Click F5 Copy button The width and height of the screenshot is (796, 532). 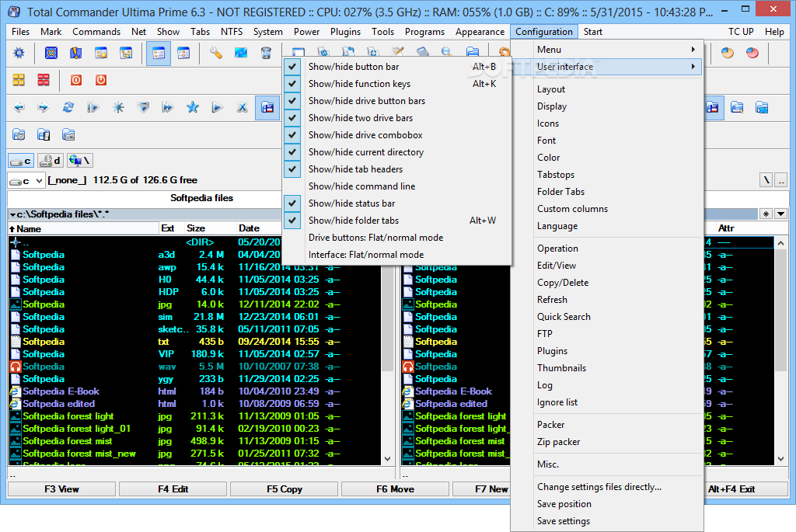[285, 489]
